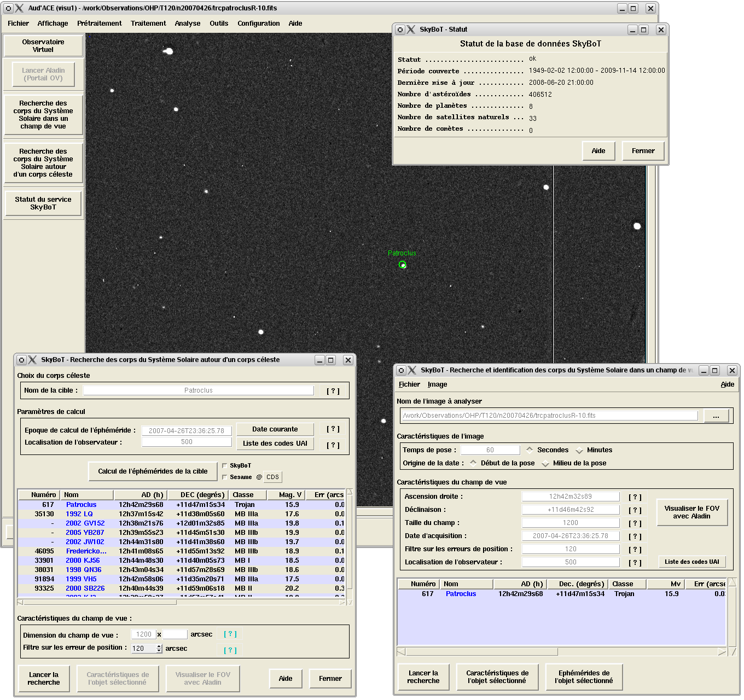
Task: Click the Statut du service SkyBoT button
Action: click(x=43, y=203)
